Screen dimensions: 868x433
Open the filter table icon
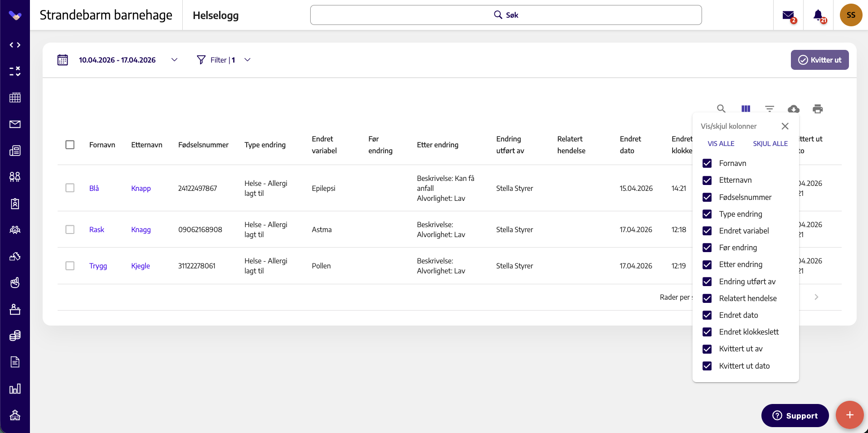point(770,108)
